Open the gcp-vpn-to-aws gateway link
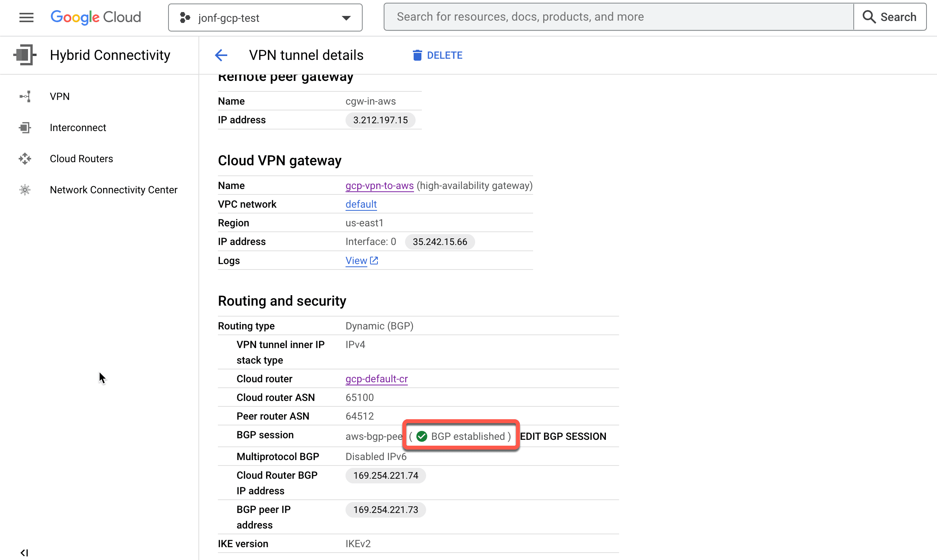The image size is (937, 560). [379, 185]
